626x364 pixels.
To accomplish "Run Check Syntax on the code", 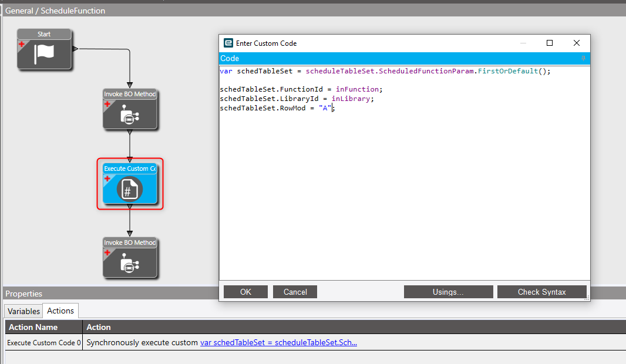I will [x=542, y=292].
